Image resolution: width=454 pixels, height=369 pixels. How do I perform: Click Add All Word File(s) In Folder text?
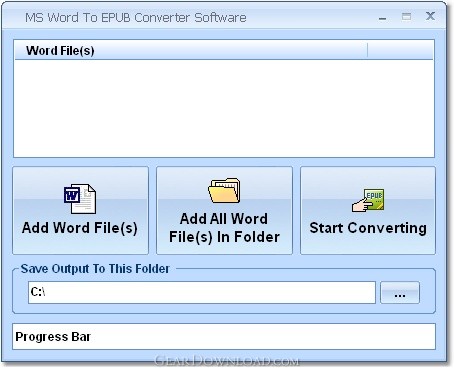pyautogui.click(x=224, y=228)
